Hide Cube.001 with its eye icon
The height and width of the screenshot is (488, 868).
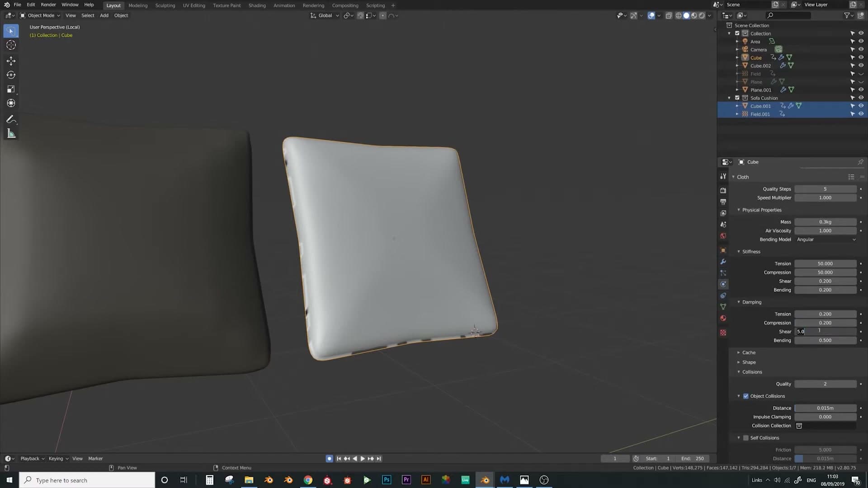[861, 106]
